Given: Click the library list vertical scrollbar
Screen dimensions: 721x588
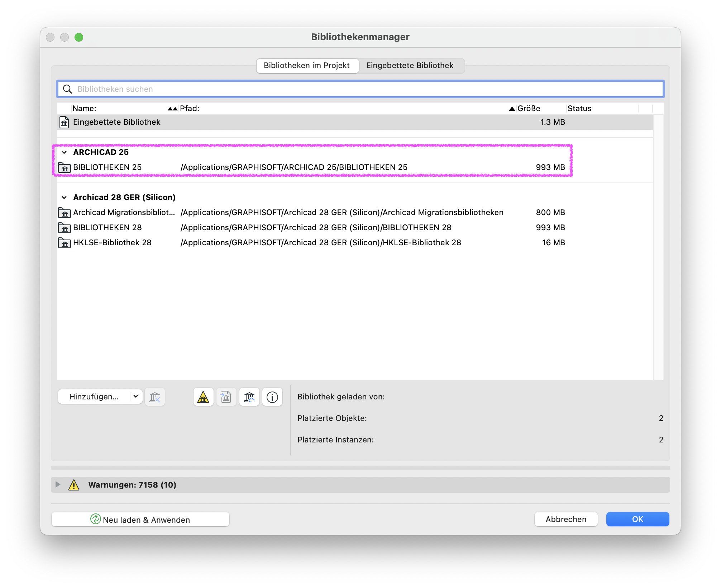Looking at the screenshot, I should [x=658, y=247].
